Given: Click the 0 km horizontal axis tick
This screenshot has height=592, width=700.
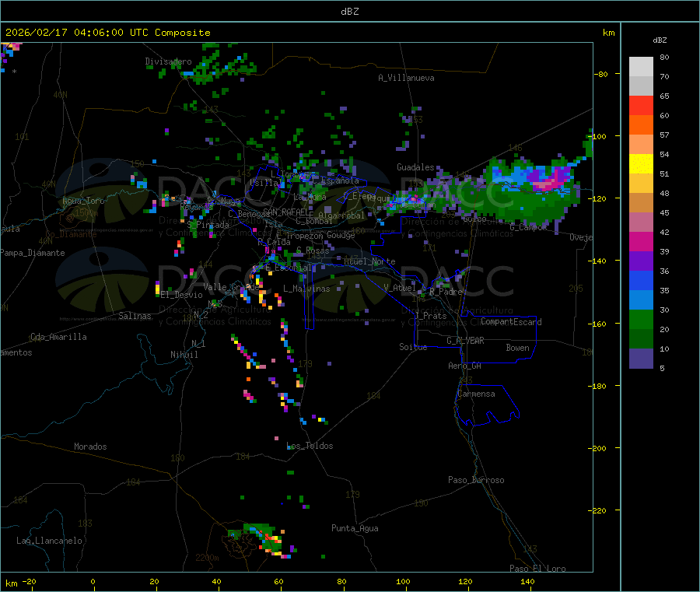Looking at the screenshot, I should tap(93, 581).
